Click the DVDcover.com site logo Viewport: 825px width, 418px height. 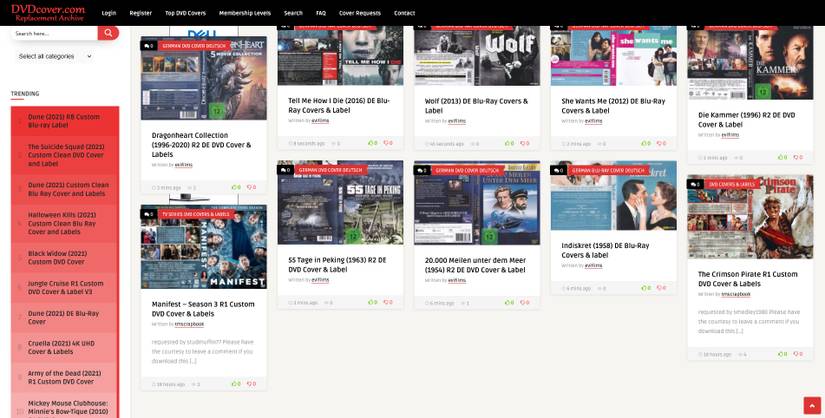48,13
